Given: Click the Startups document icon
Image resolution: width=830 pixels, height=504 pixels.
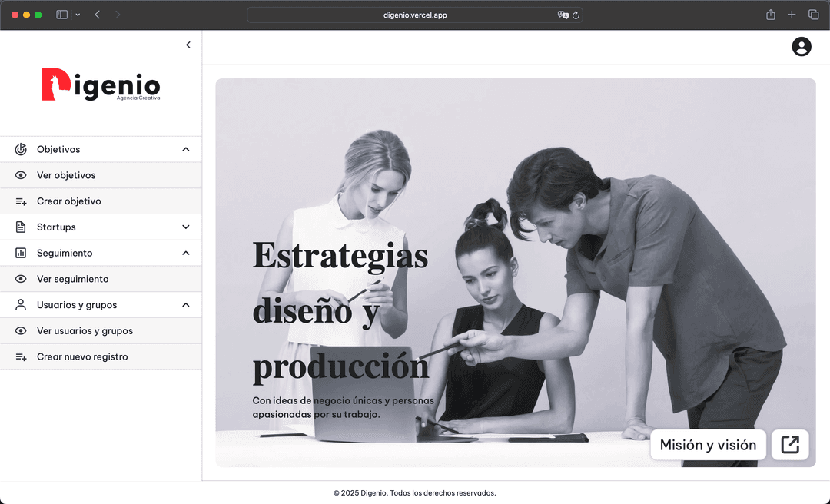Looking at the screenshot, I should (21, 227).
